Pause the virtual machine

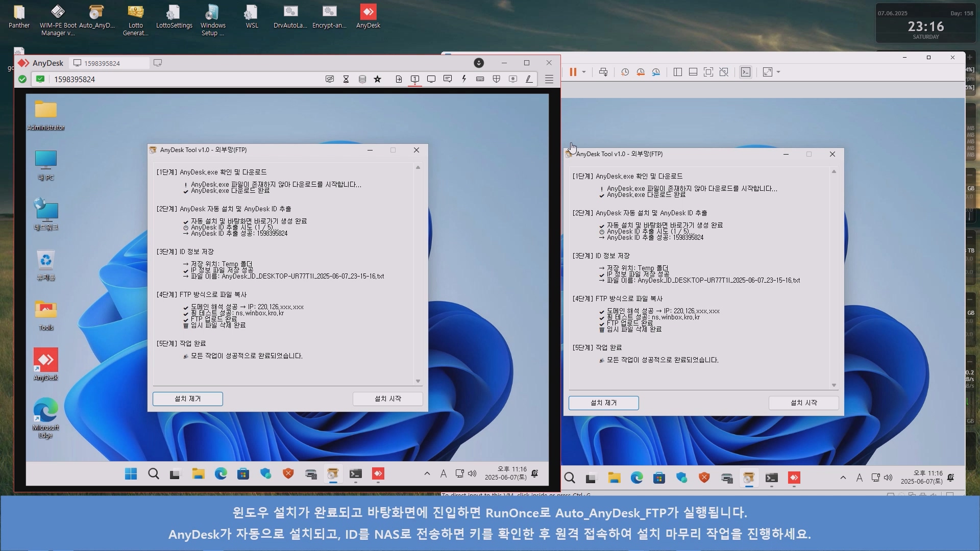pos(573,72)
